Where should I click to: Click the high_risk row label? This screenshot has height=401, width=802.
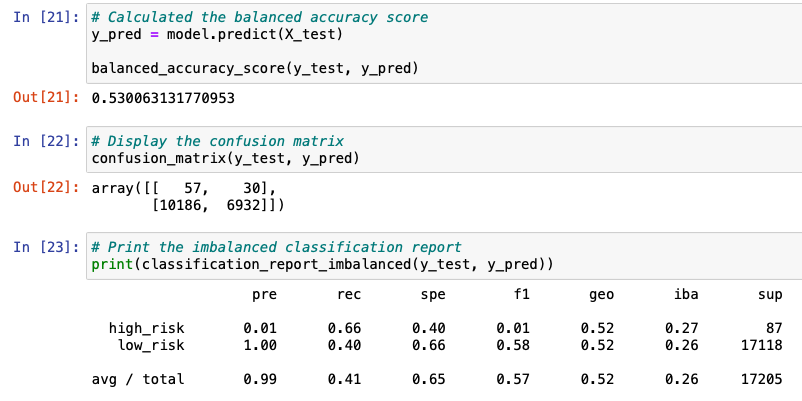[x=146, y=328]
